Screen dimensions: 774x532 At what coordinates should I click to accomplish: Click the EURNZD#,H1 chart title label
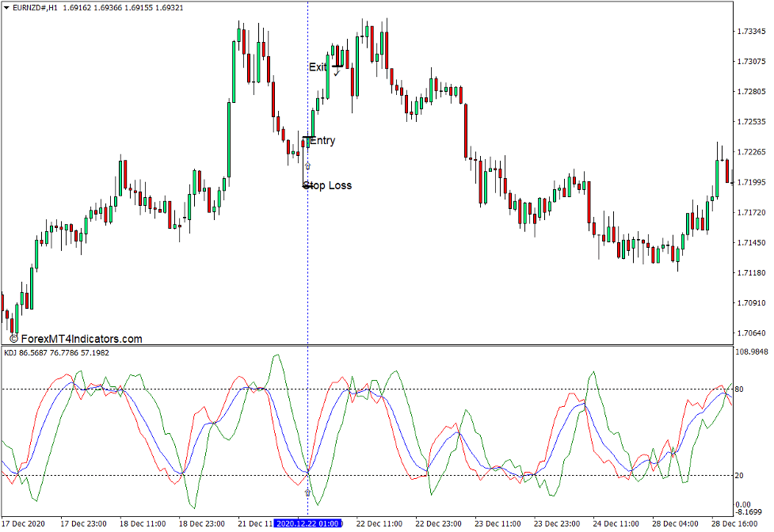pos(36,6)
